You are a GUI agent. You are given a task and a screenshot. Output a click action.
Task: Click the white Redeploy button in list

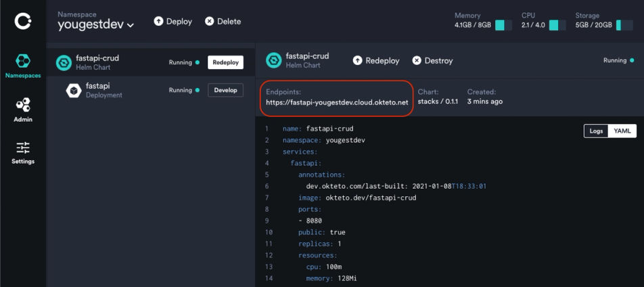225,62
